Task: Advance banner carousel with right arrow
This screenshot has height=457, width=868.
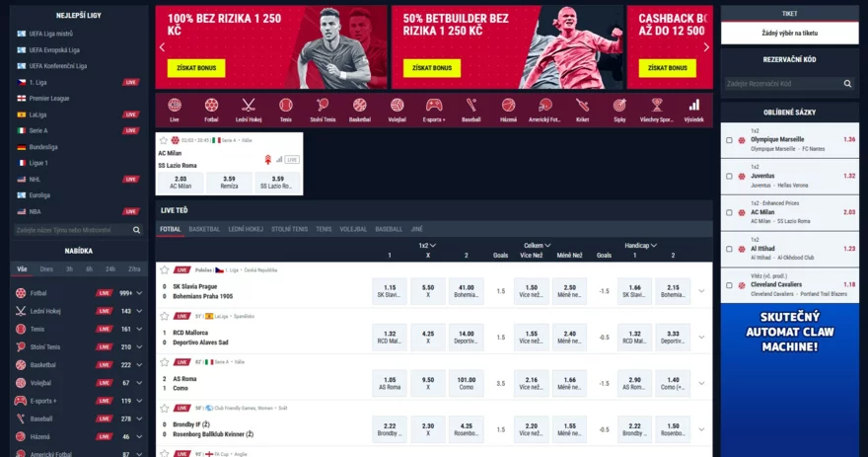Action: [x=706, y=47]
